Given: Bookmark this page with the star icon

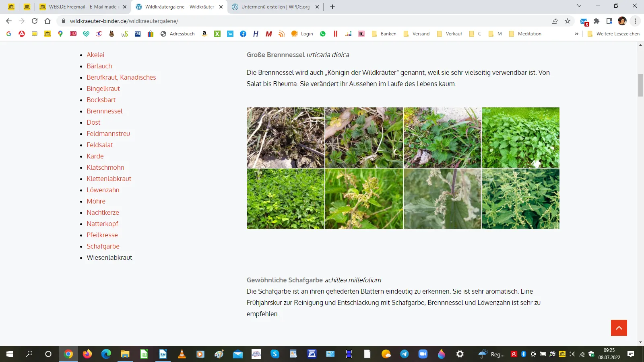Looking at the screenshot, I should 568,21.
